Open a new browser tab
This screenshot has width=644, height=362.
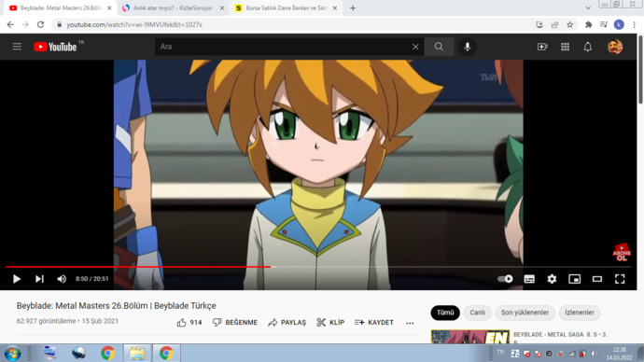(x=353, y=7)
